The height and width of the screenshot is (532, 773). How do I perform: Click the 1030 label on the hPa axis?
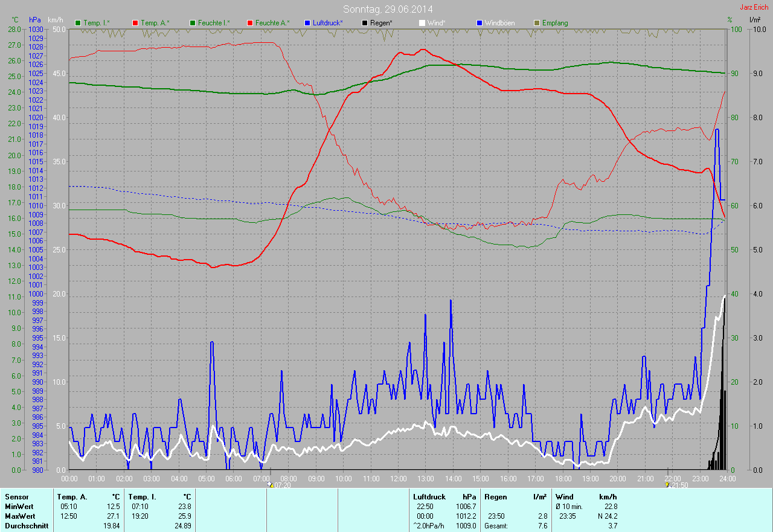coord(36,29)
